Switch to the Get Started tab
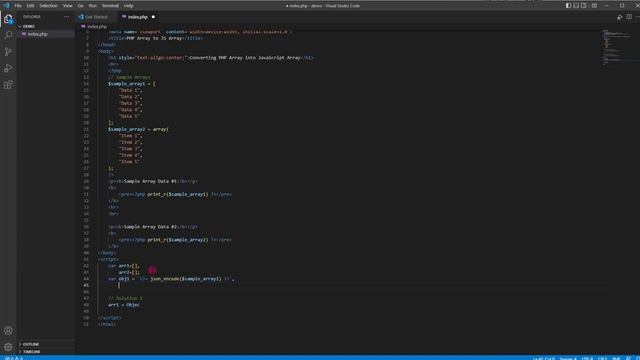 point(96,17)
